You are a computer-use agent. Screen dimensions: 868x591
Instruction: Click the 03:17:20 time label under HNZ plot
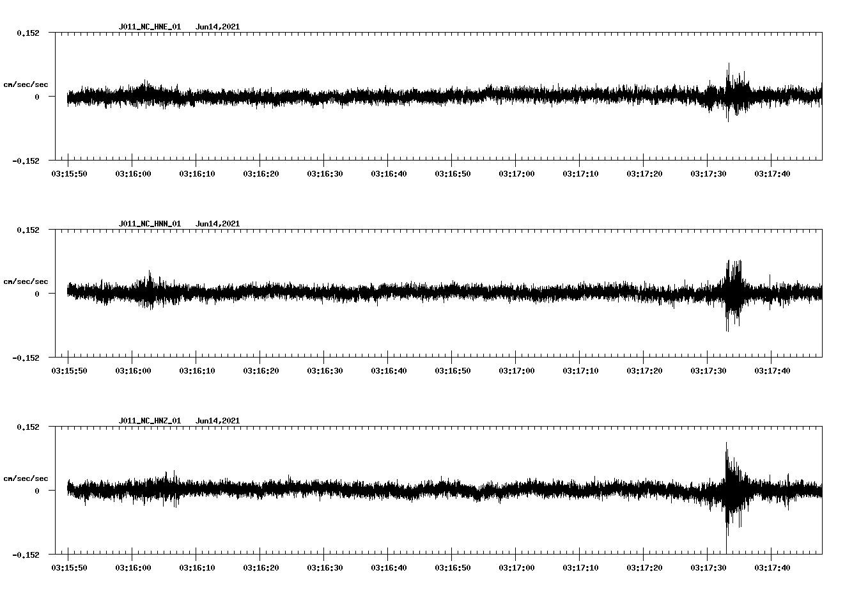point(644,567)
